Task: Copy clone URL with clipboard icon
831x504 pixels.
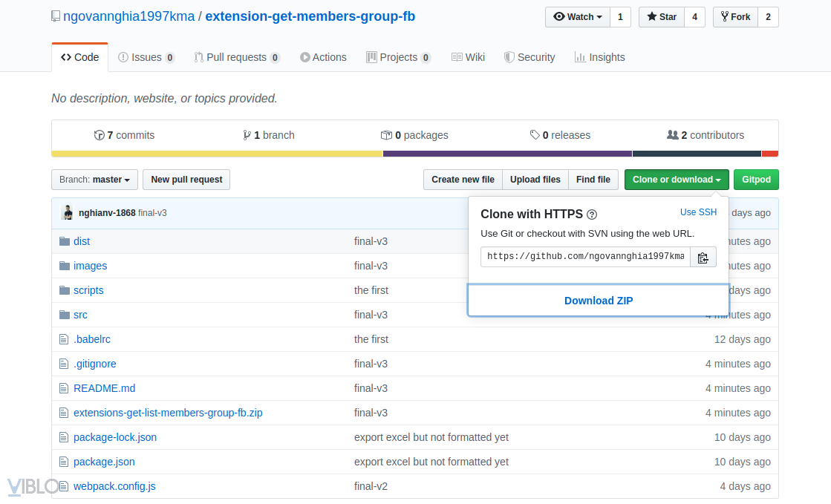Action: pyautogui.click(x=703, y=258)
